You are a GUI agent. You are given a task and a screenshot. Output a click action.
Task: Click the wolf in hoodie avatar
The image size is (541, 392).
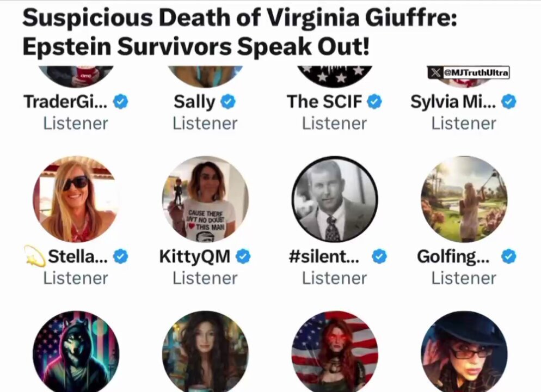pyautogui.click(x=76, y=351)
